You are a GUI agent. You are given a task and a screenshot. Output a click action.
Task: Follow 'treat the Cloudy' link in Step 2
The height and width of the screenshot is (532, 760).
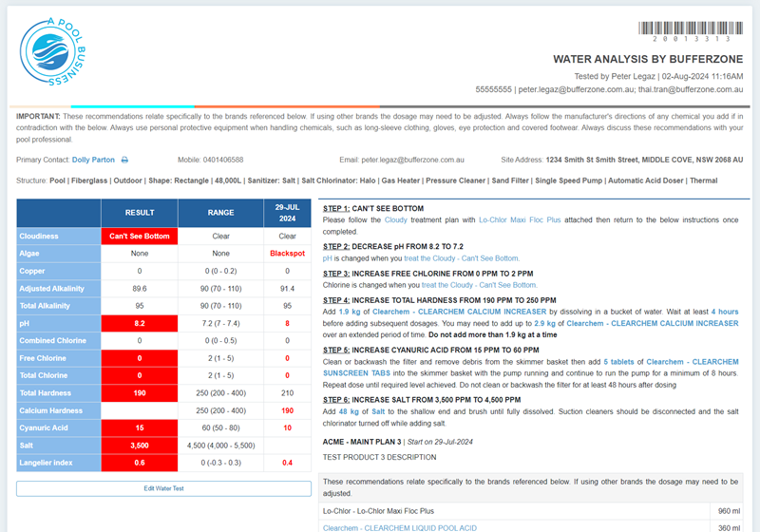(462, 258)
